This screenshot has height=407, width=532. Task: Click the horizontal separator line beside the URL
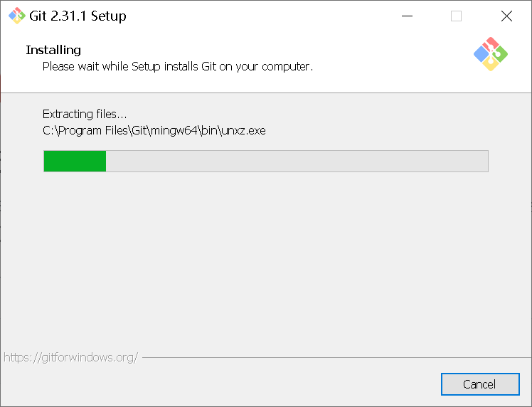334,357
